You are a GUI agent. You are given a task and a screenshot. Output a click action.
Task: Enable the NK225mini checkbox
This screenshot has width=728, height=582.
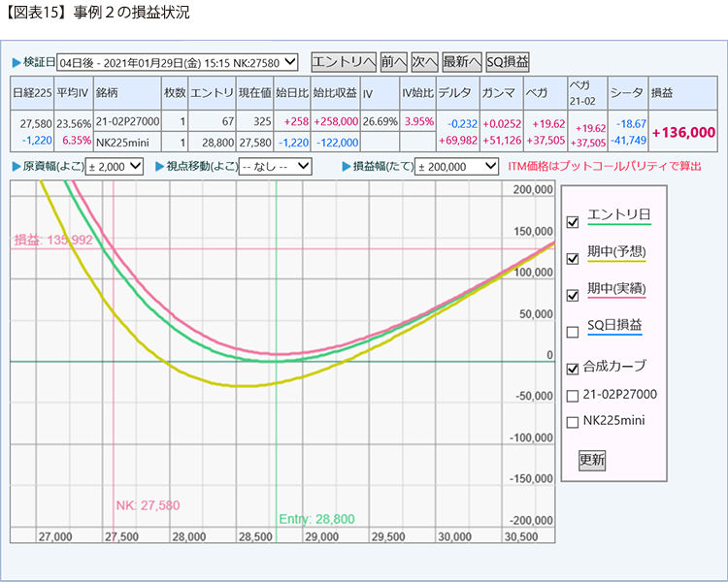coord(573,422)
